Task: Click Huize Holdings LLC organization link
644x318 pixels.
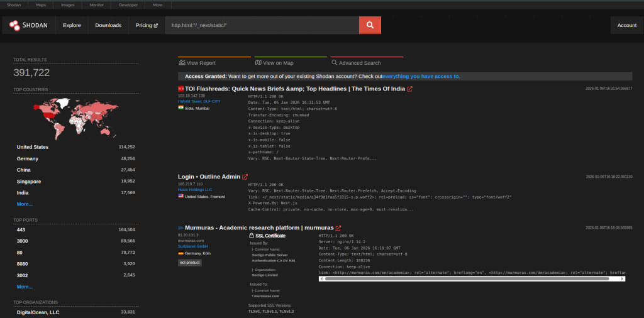Action: pos(195,190)
